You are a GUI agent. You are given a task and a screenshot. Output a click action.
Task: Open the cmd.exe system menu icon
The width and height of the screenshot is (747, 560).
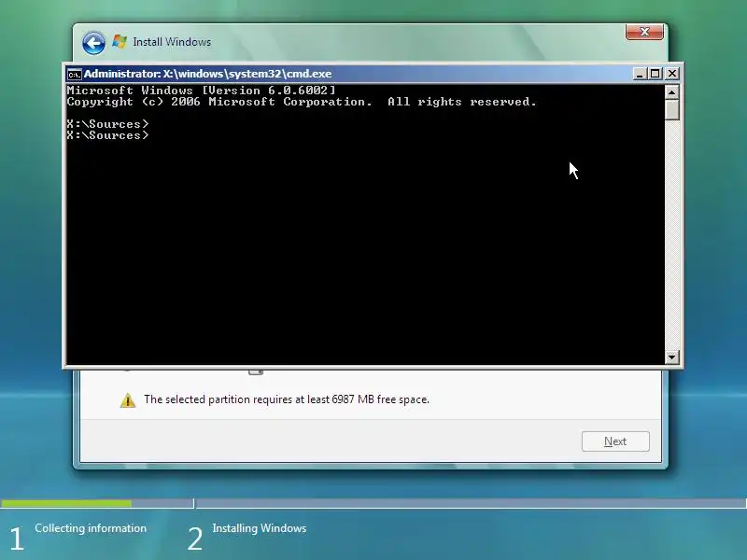pos(75,75)
